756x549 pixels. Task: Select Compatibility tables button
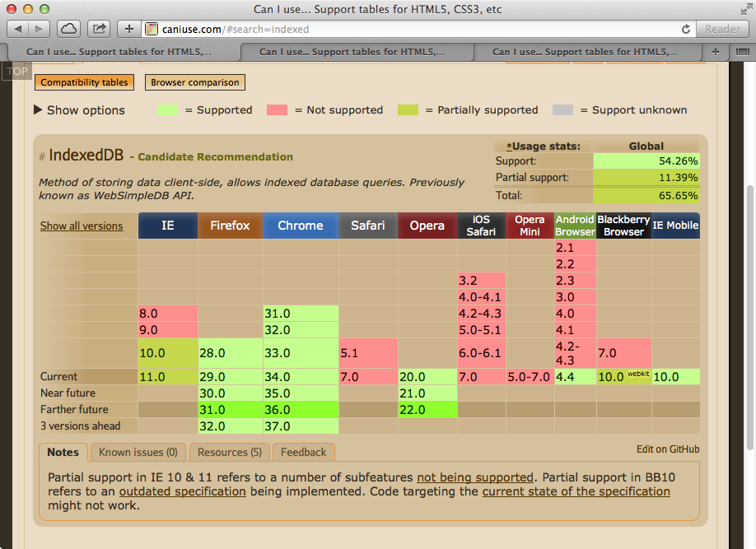point(84,82)
